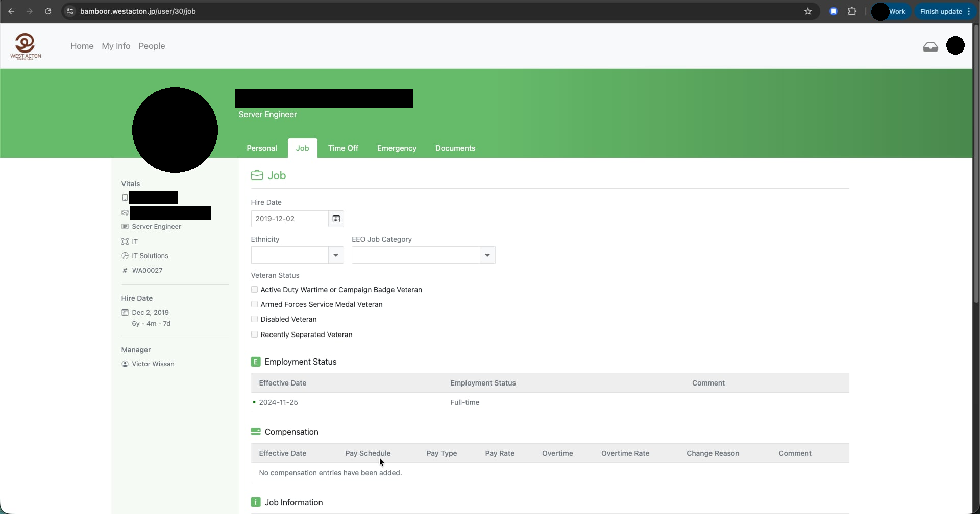980x514 pixels.
Task: Click the Finish update button
Action: (941, 11)
